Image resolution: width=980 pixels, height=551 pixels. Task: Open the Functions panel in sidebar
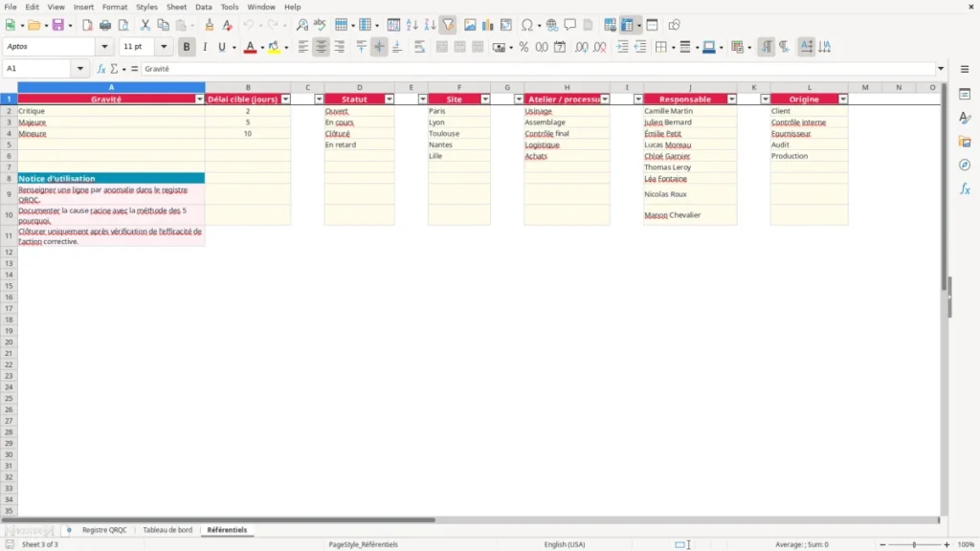(x=965, y=188)
